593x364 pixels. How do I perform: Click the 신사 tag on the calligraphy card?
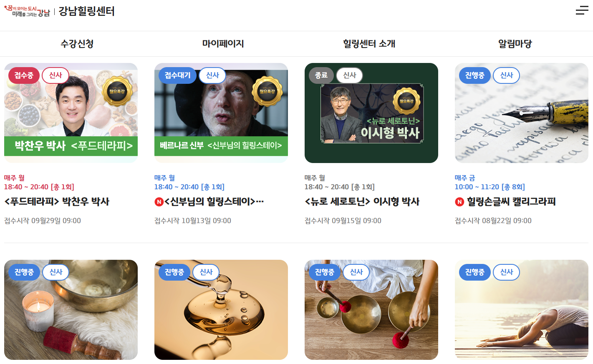pos(506,75)
